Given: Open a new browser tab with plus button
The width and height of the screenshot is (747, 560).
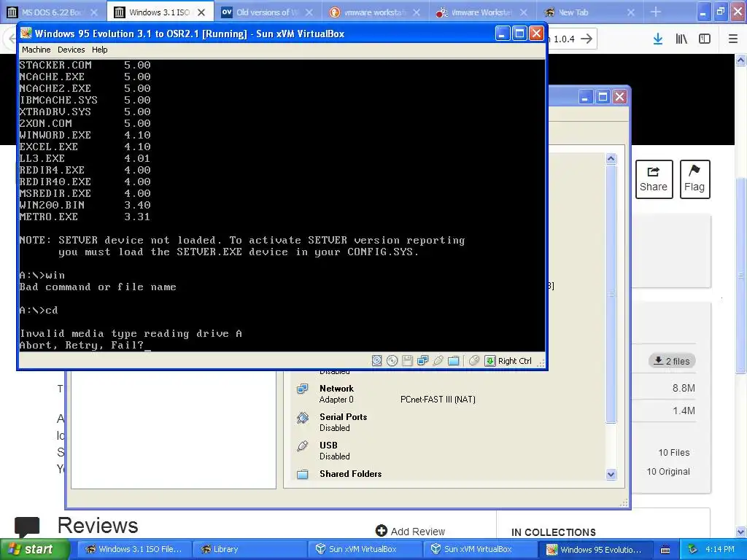Looking at the screenshot, I should pyautogui.click(x=656, y=12).
